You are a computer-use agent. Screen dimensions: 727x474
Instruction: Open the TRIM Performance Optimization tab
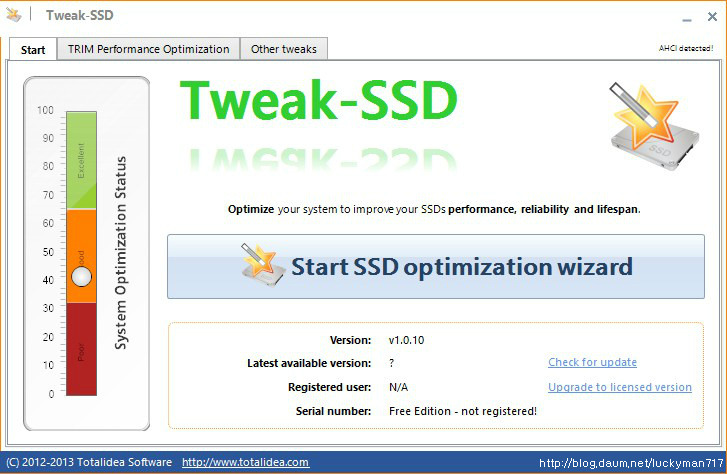pyautogui.click(x=148, y=49)
